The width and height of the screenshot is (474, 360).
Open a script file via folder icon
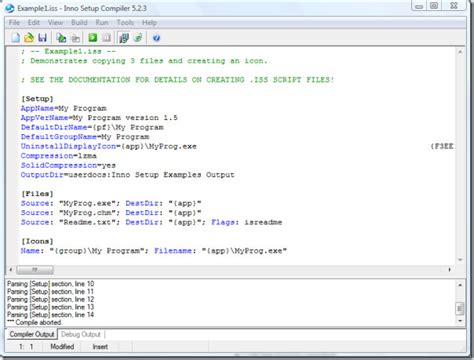tap(29, 38)
